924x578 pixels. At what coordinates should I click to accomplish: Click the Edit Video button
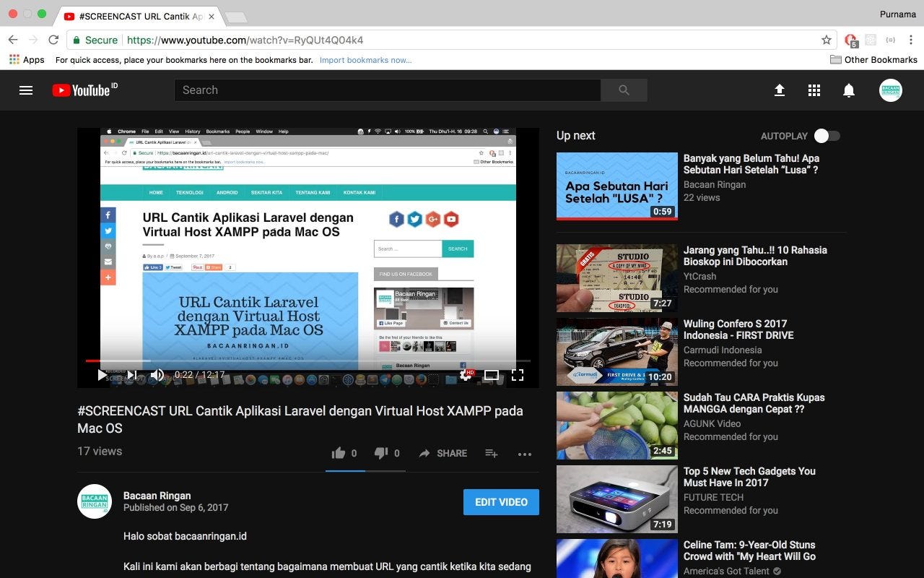pyautogui.click(x=501, y=502)
